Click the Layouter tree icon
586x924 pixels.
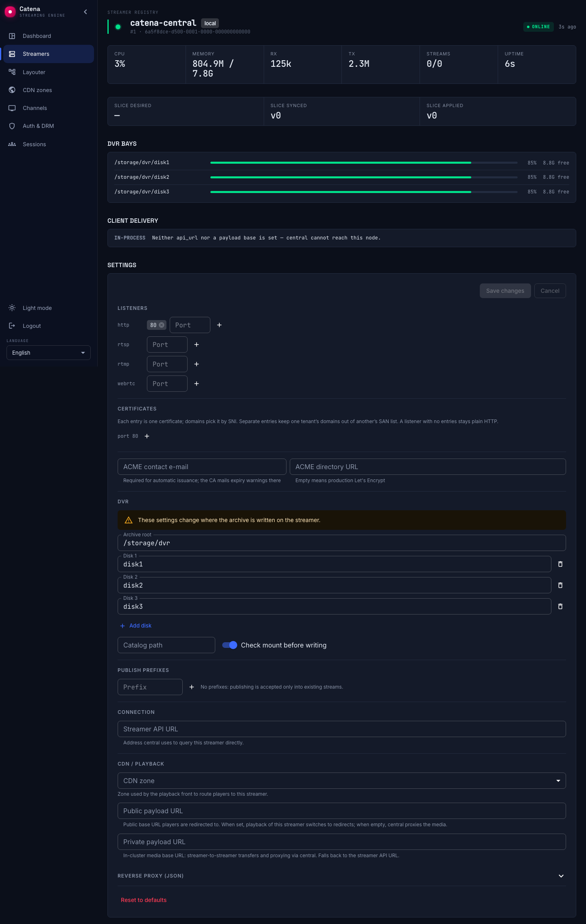tap(12, 72)
